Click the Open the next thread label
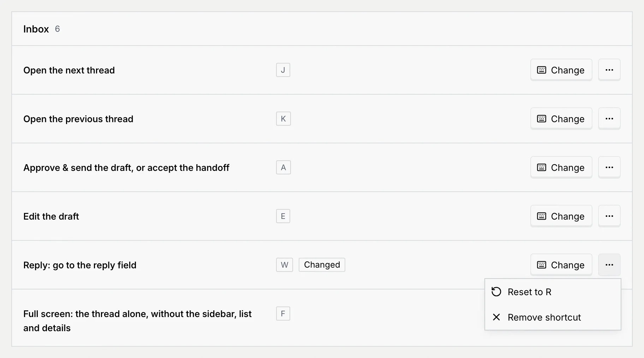Viewport: 644px width, 358px height. pyautogui.click(x=69, y=70)
